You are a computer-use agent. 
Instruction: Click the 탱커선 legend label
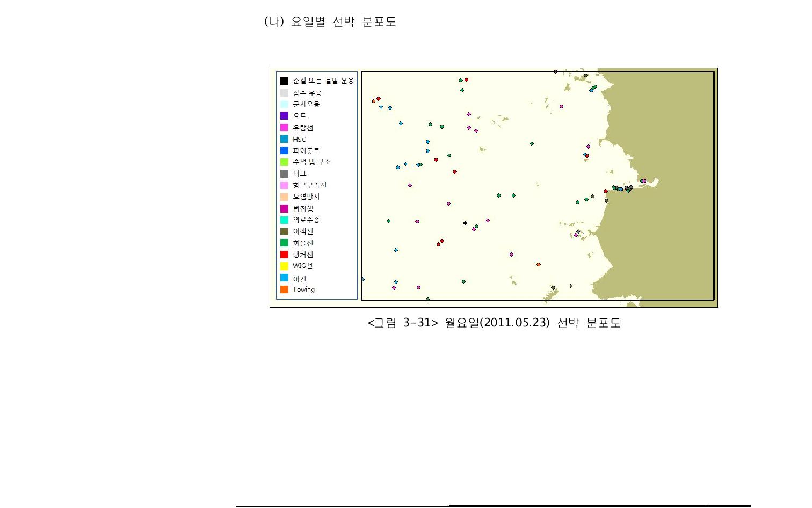pyautogui.click(x=303, y=255)
